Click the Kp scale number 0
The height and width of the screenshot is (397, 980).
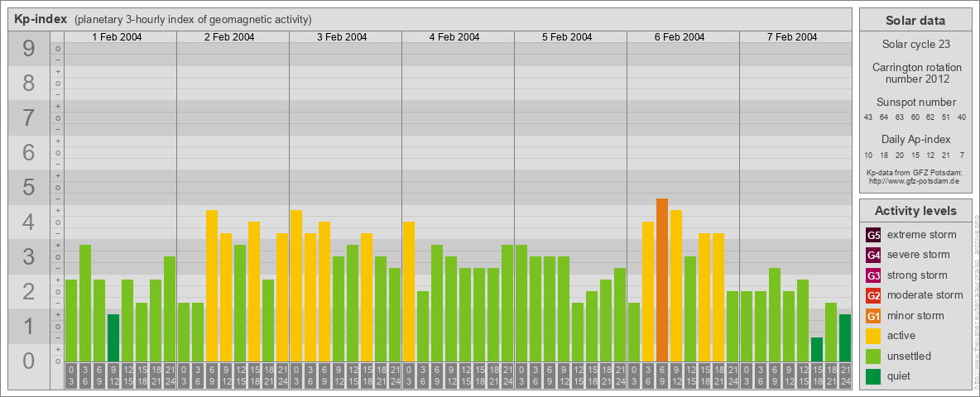(x=29, y=361)
